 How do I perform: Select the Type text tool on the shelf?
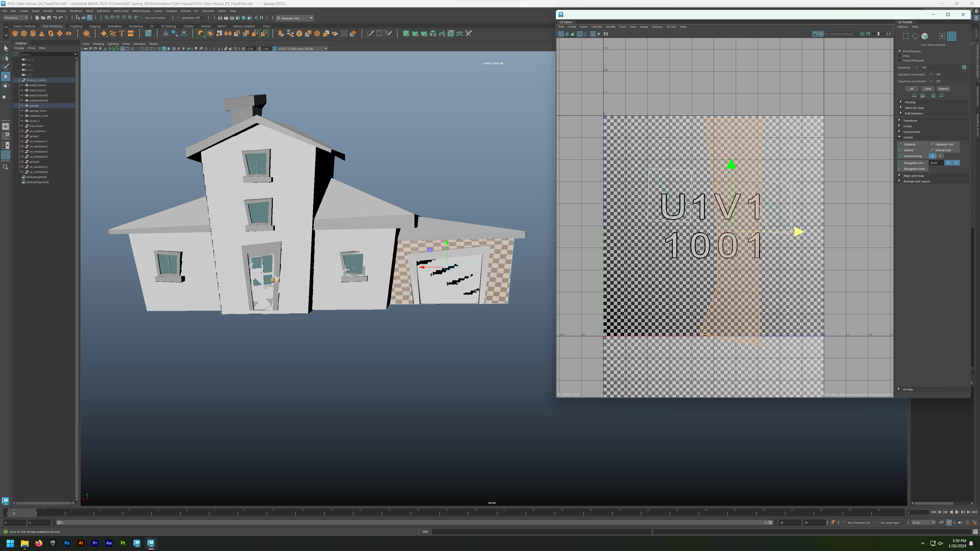pyautogui.click(x=122, y=34)
